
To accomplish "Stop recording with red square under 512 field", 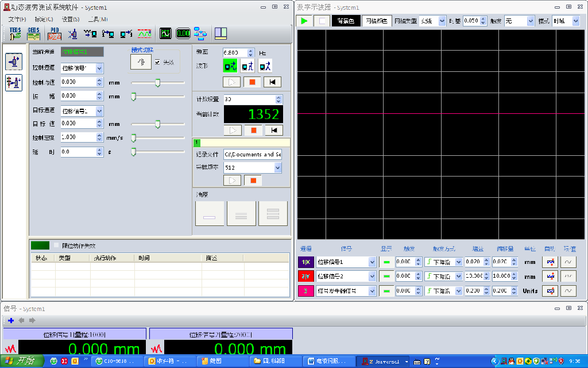I will click(253, 181).
